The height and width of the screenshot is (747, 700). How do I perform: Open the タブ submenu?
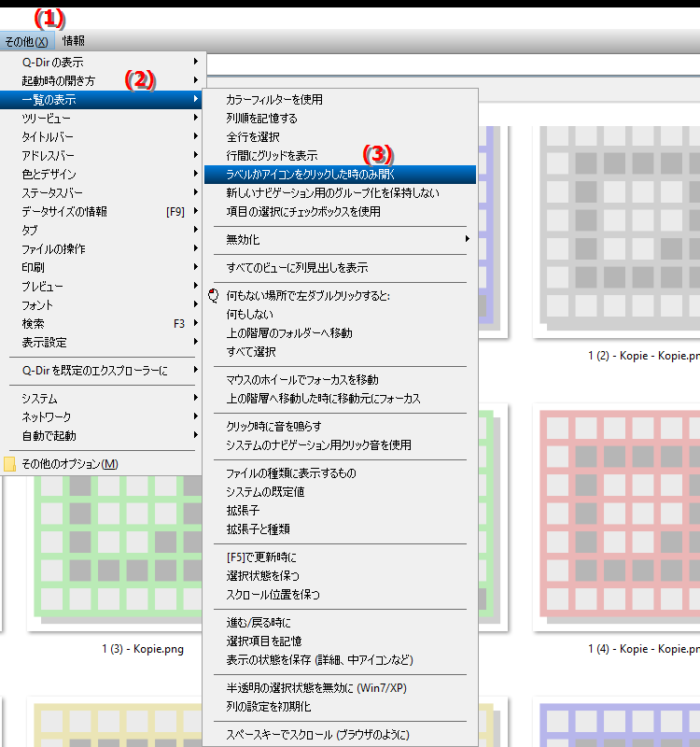[x=103, y=230]
